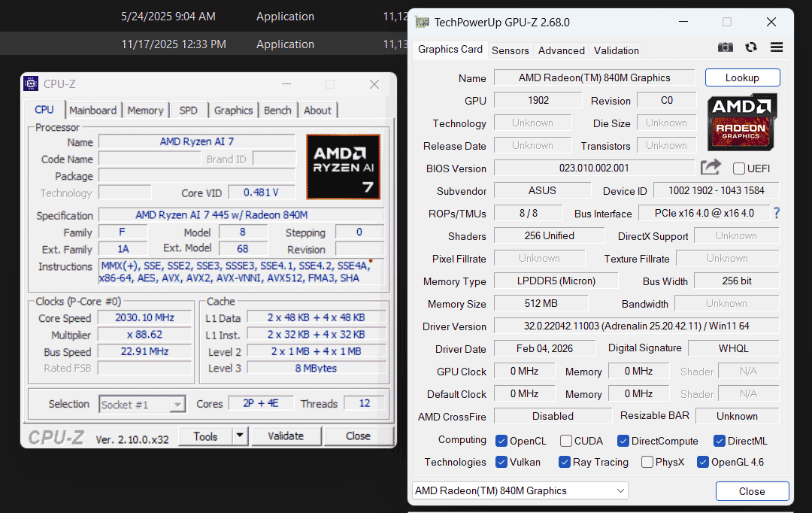
Task: Select the file row dated 11/17/2025 12:33 PM
Action: (x=204, y=44)
